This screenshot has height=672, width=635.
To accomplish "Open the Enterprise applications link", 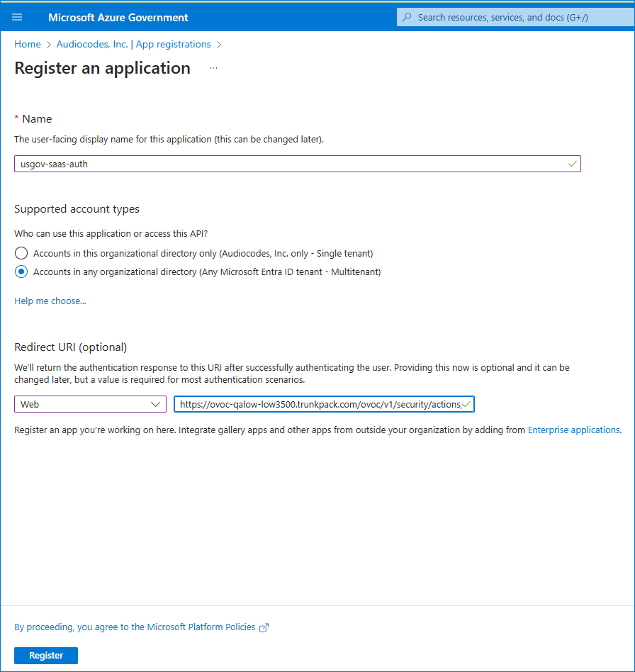I will pyautogui.click(x=574, y=430).
